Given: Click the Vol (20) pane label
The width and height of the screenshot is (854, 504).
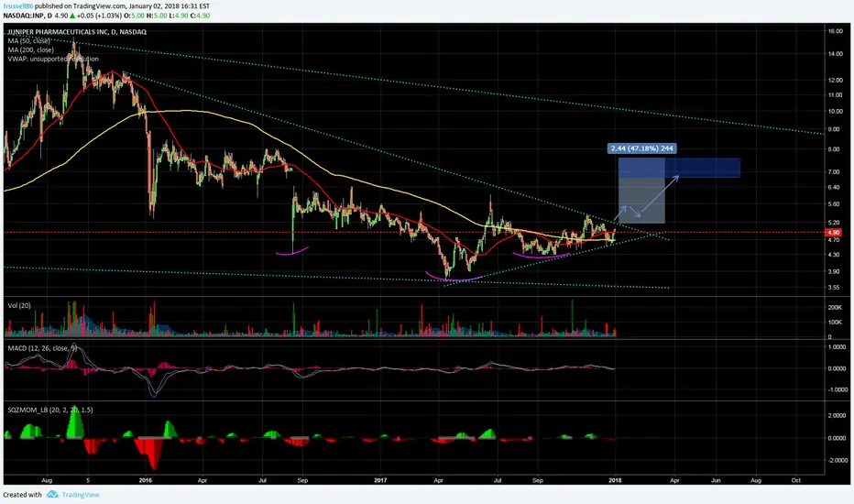Looking at the screenshot, I should click(x=19, y=306).
